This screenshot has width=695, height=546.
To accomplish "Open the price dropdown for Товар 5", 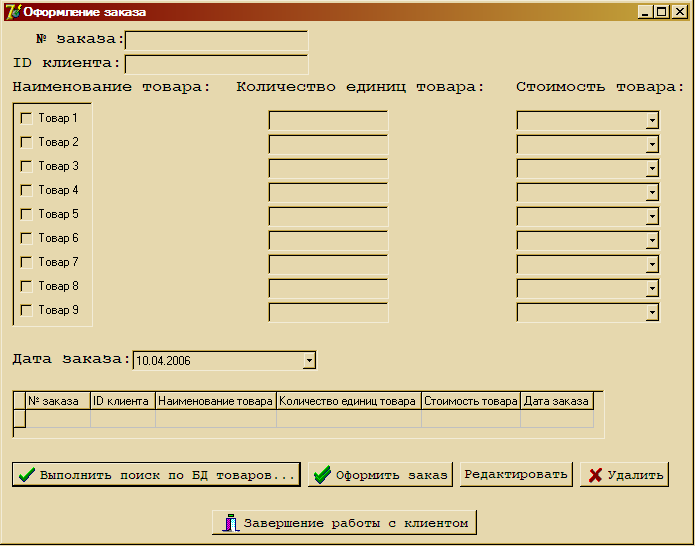I will click(x=652, y=216).
